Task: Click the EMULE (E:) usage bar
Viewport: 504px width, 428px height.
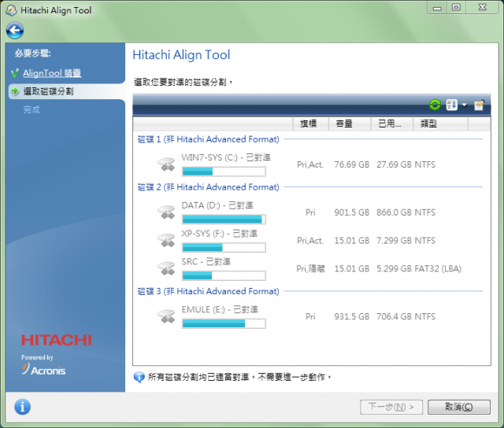Action: pos(224,323)
